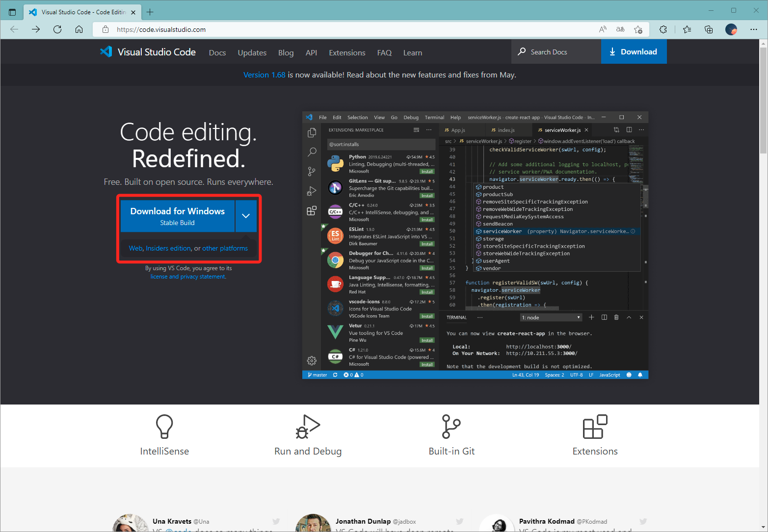Click the Run and Debug feature label
768x532 pixels.
[x=308, y=451]
